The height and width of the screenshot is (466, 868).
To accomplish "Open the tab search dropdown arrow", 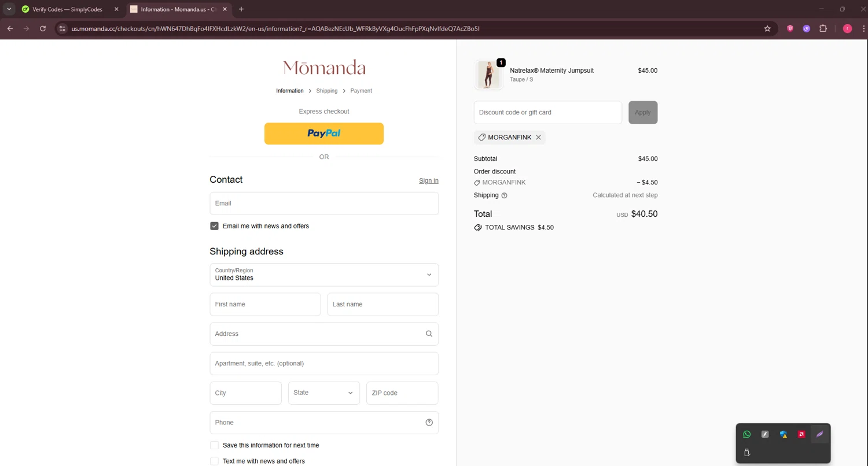I will pyautogui.click(x=9, y=9).
